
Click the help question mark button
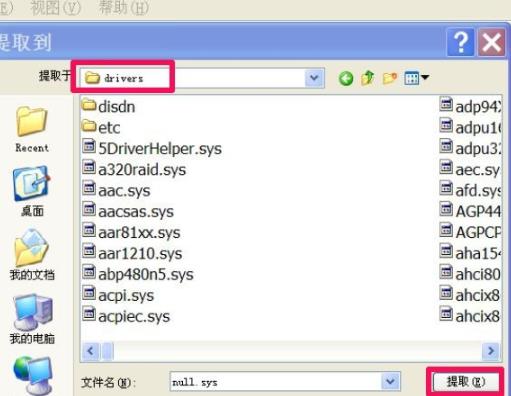(x=461, y=42)
